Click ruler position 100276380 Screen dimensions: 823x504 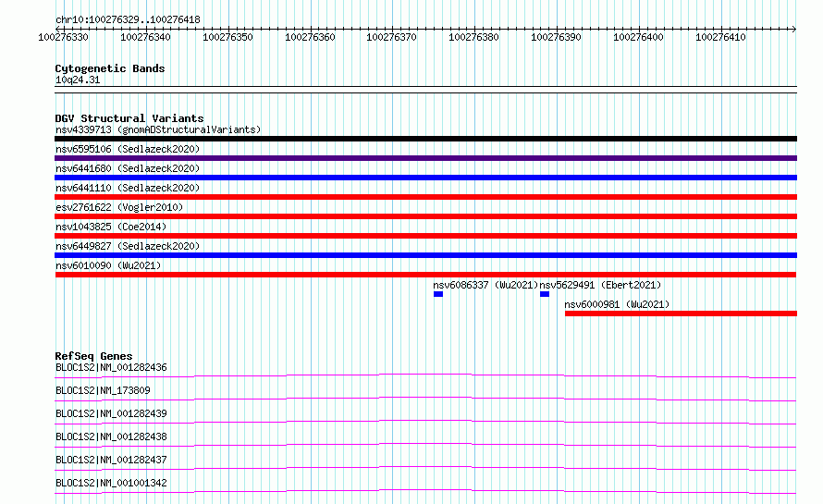tap(474, 37)
